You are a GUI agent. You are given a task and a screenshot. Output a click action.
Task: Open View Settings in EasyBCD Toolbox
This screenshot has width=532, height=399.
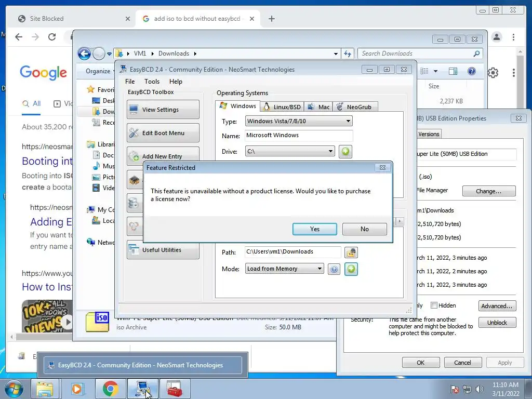[x=163, y=110]
